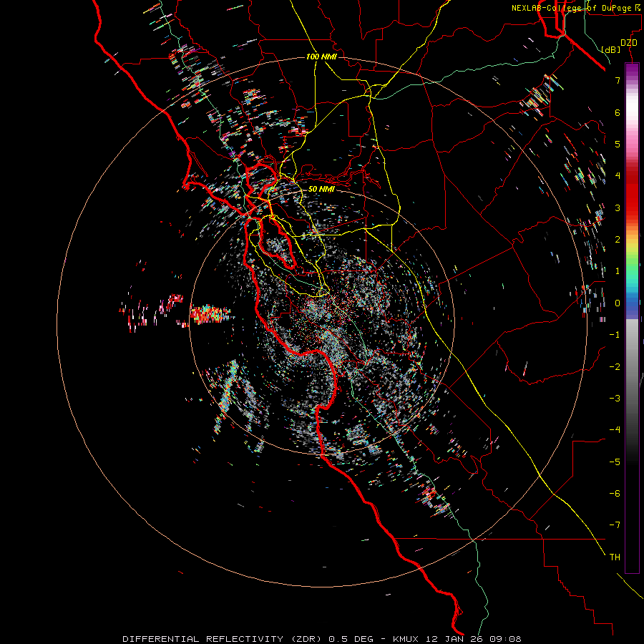The image size is (644, 644).
Task: Click the -1 dB value on the color scale
Action: pyautogui.click(x=615, y=335)
